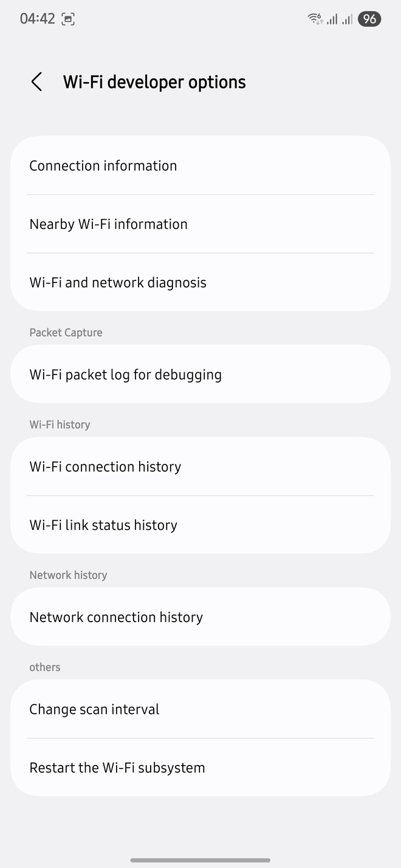The image size is (401, 868).
Task: Tap the Wi-Fi history section header
Action: click(60, 424)
